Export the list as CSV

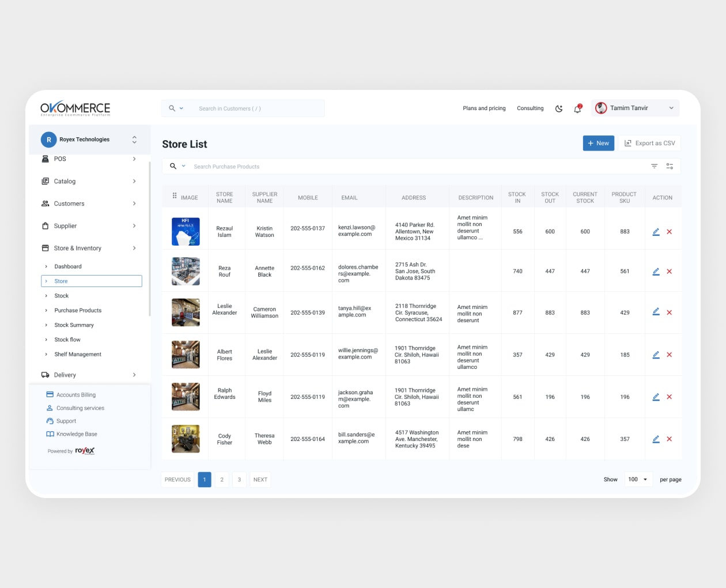click(649, 144)
